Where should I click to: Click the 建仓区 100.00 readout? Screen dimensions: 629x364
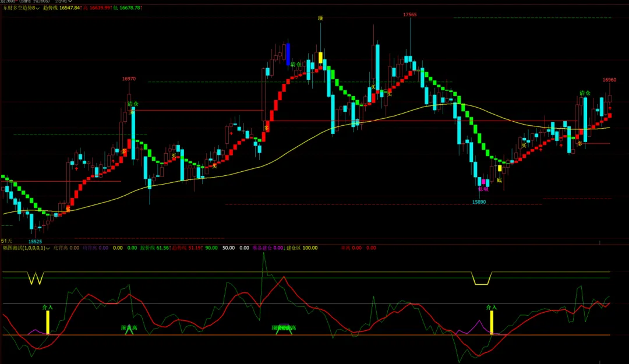click(x=302, y=248)
